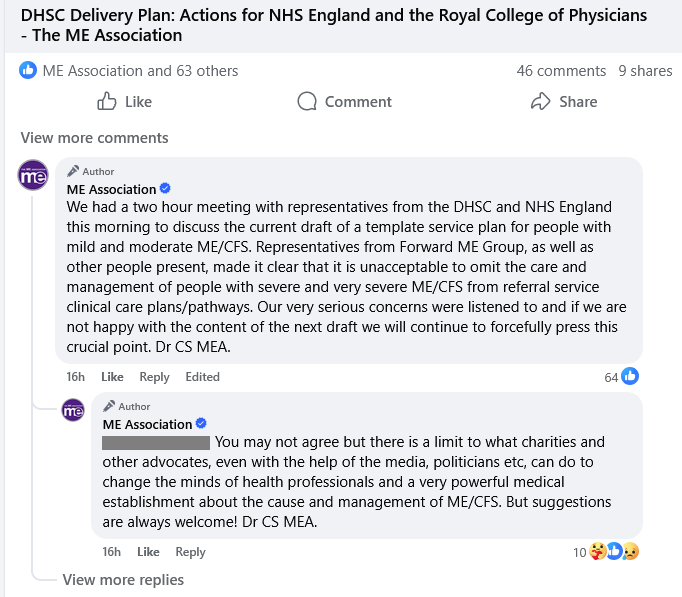Open reaction emojis beside count 10
Viewport: 682px width, 597px height.
point(614,552)
